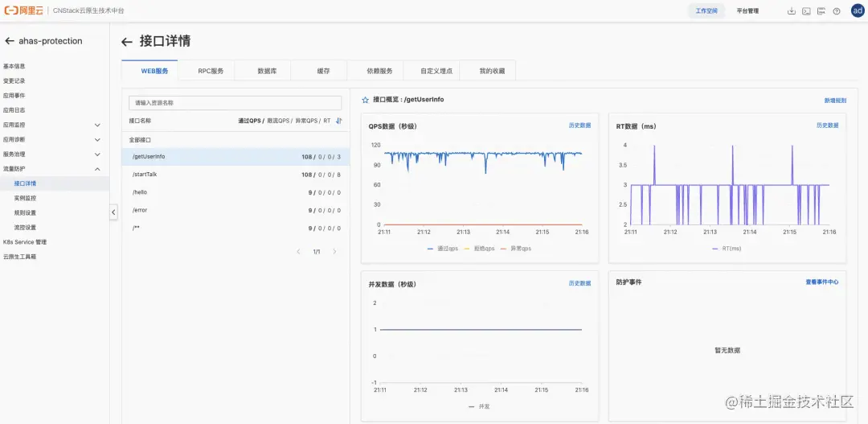
Task: Select /startTalk interface row
Action: pyautogui.click(x=235, y=175)
